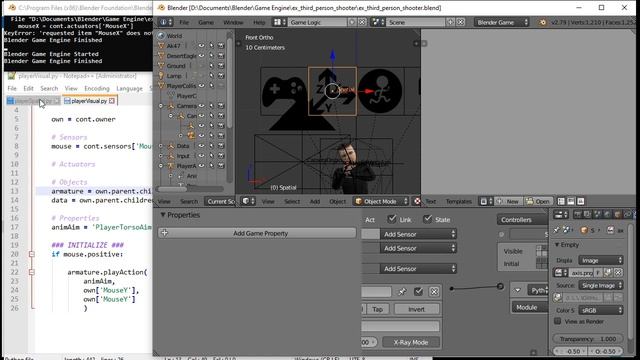The height and width of the screenshot is (360, 640).
Task: Pin the sensor with the pin icon
Action: 402,291
